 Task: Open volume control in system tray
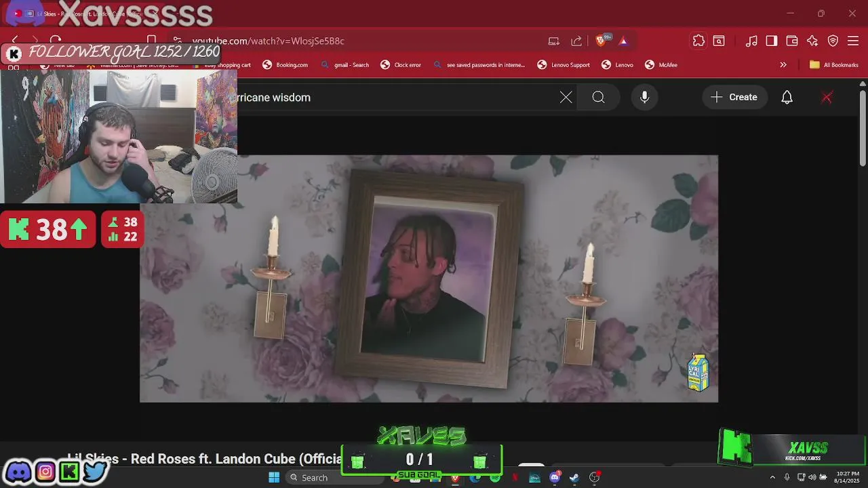(x=812, y=478)
